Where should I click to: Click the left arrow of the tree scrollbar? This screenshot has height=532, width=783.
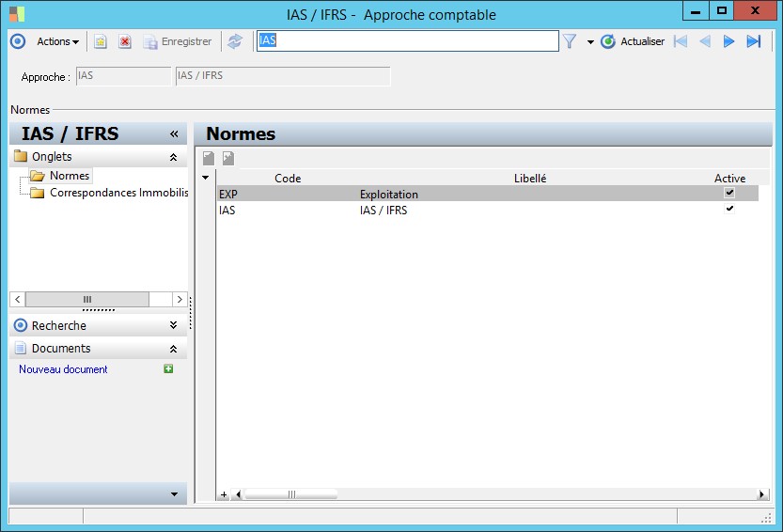(x=18, y=299)
